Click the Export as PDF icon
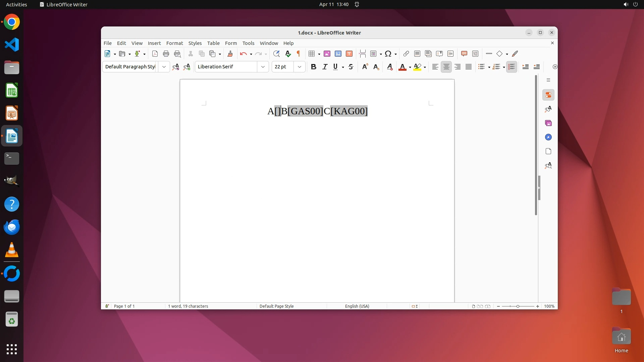Viewport: 644px width, 362px height. pyautogui.click(x=155, y=54)
